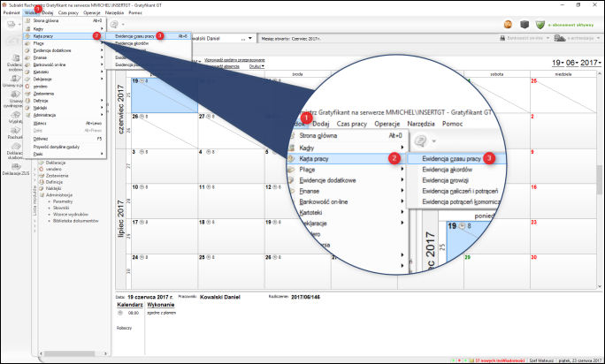605x364 pixels.
Task: Open the dropdown arrow next to help icon
Action: [x=123, y=24]
